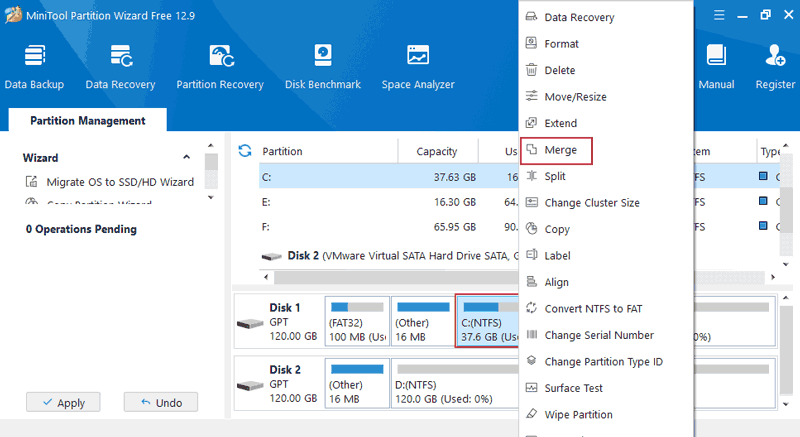Click the refresh icon beside the Partition header
The image size is (800, 437).
click(x=244, y=151)
